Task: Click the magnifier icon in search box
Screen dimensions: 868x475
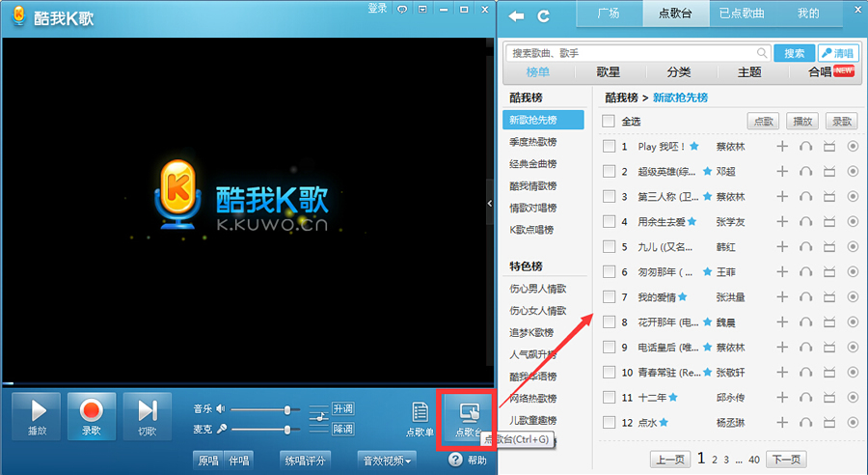Action: tap(762, 53)
